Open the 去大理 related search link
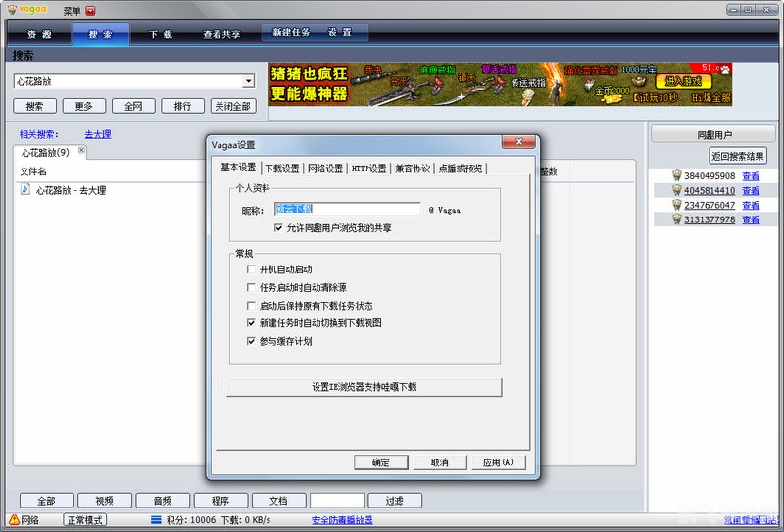 [97, 134]
